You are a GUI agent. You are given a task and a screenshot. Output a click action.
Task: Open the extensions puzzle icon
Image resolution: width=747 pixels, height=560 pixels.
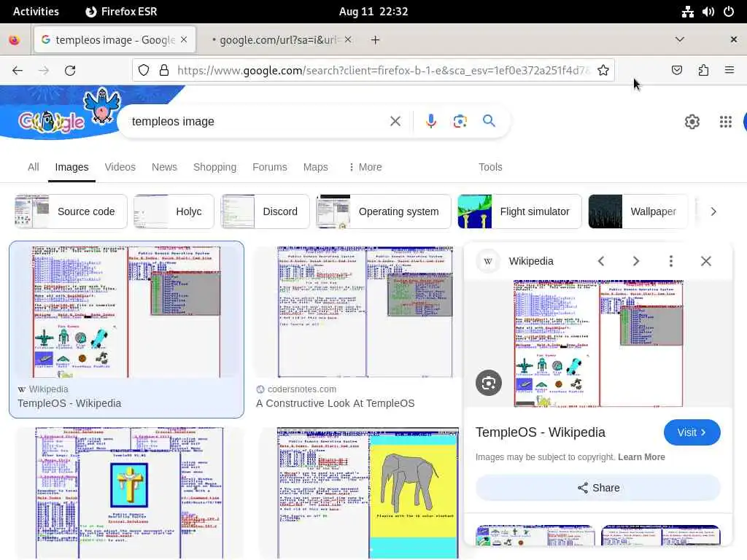(x=703, y=71)
